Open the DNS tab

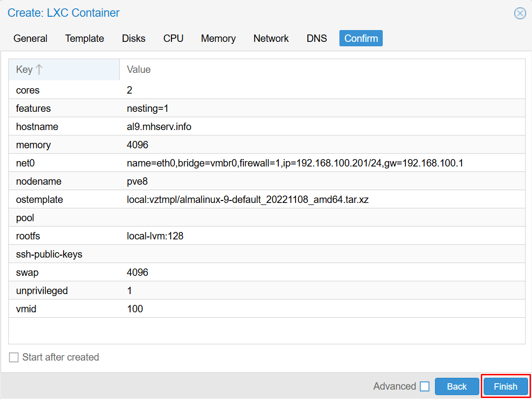(317, 38)
